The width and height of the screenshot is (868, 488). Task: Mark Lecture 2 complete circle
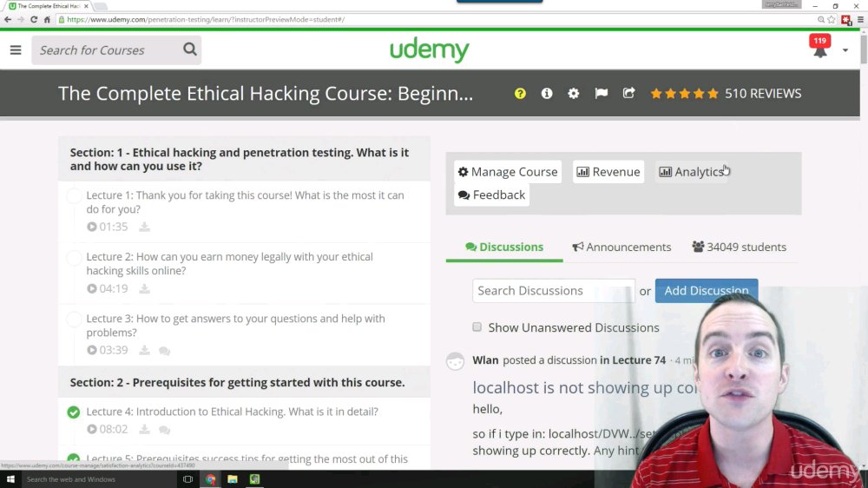pos(74,258)
